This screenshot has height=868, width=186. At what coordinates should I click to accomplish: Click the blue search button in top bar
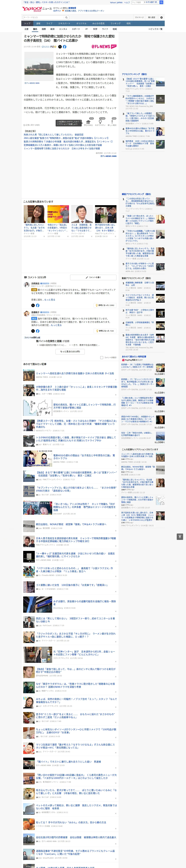point(161,2)
